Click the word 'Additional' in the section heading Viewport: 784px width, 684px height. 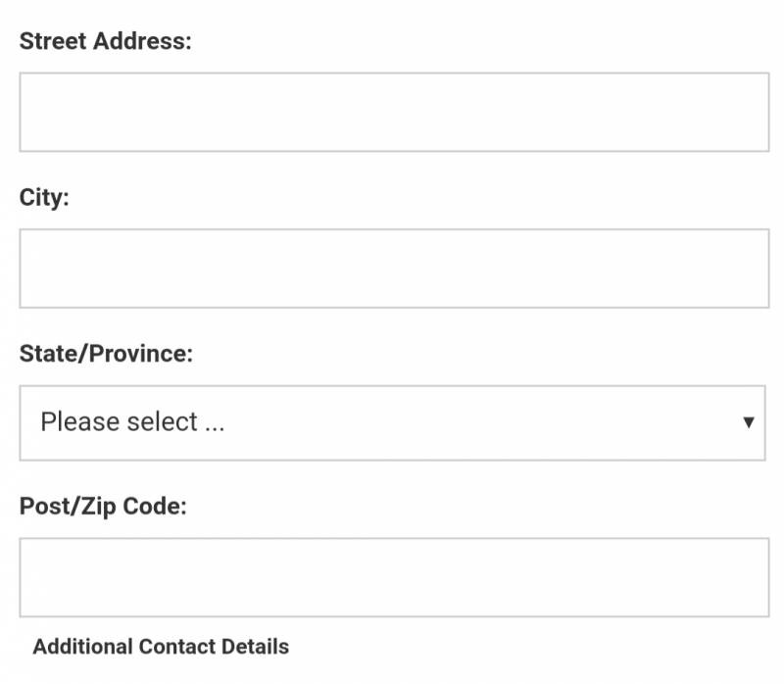coord(82,647)
